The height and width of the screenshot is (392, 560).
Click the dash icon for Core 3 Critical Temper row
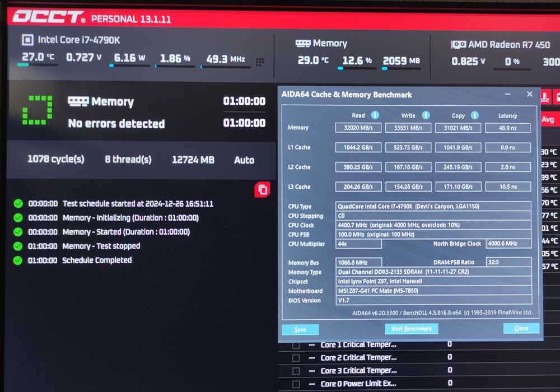312,371
